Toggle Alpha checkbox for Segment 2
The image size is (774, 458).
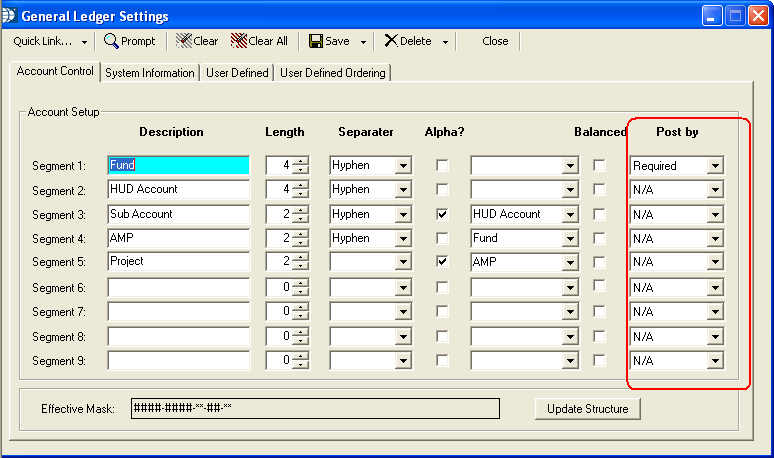tap(442, 190)
